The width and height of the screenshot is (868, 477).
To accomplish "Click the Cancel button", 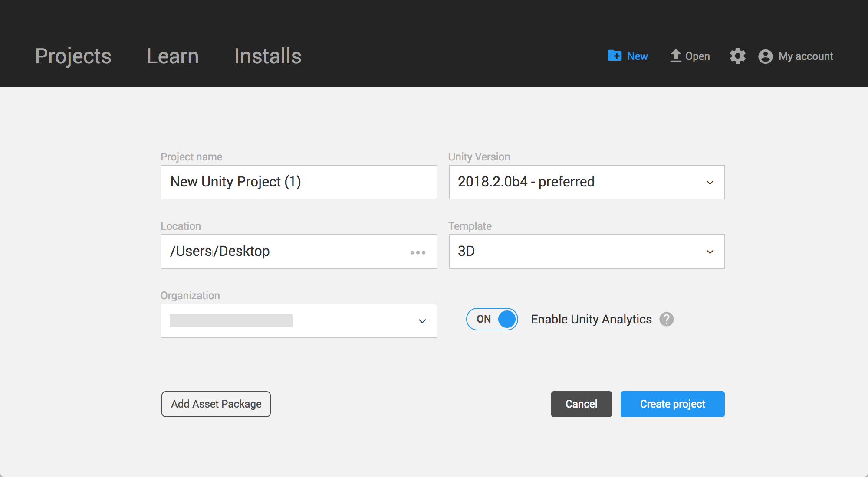I will [x=581, y=404].
